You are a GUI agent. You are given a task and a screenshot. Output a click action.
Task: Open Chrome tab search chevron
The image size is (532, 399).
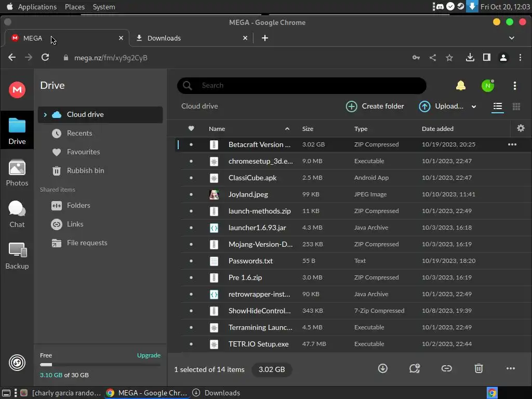(511, 38)
